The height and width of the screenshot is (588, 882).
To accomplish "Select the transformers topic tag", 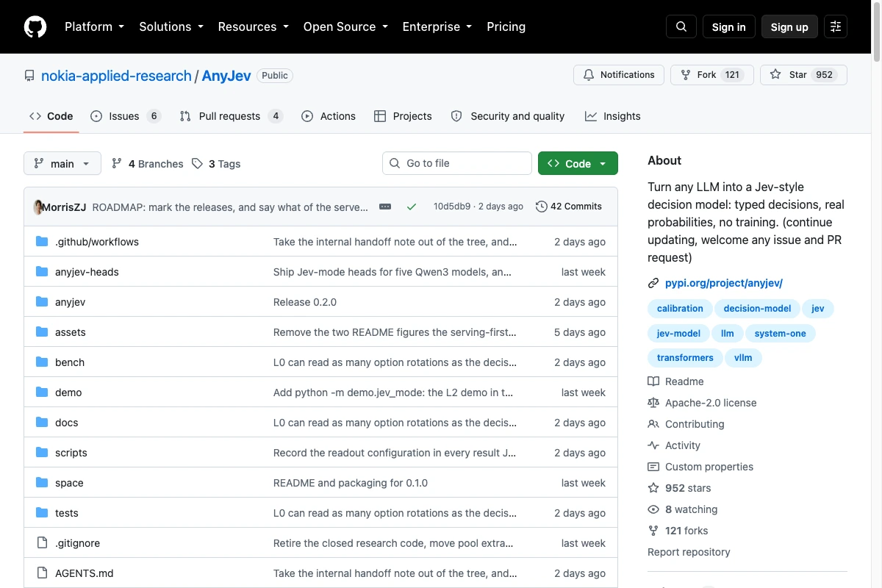I will pyautogui.click(x=685, y=358).
